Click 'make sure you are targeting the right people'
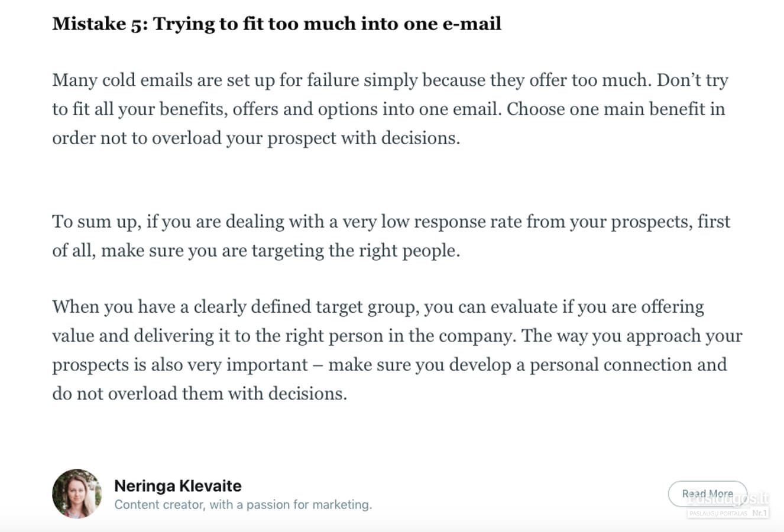The width and height of the screenshot is (784, 532). 280,251
